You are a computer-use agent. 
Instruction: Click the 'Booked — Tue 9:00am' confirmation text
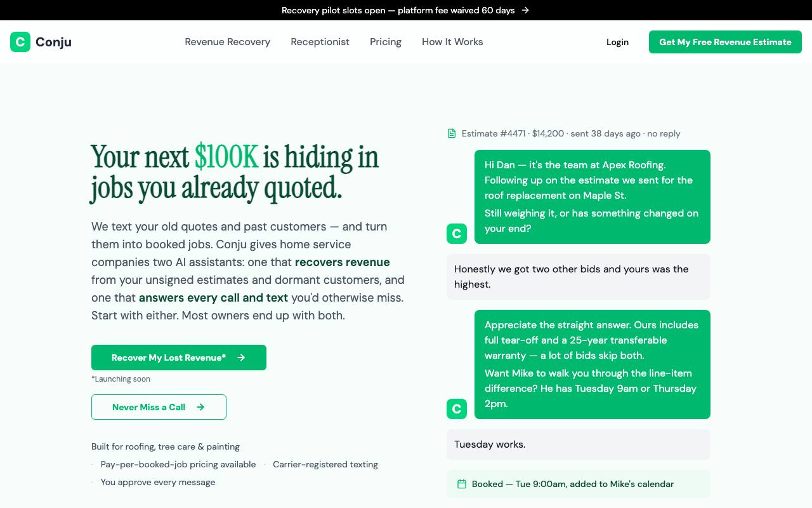pyautogui.click(x=573, y=484)
